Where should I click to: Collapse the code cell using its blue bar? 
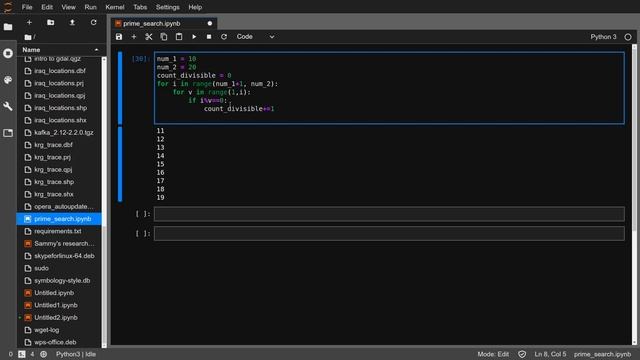(x=120, y=88)
